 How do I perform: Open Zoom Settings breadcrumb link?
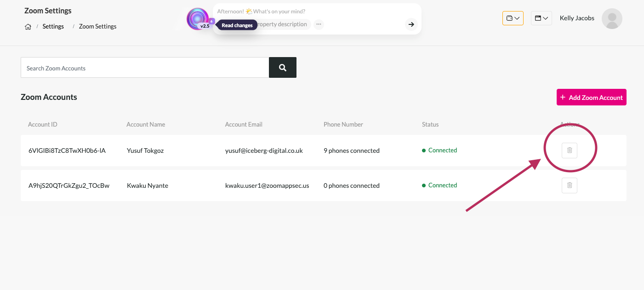97,27
